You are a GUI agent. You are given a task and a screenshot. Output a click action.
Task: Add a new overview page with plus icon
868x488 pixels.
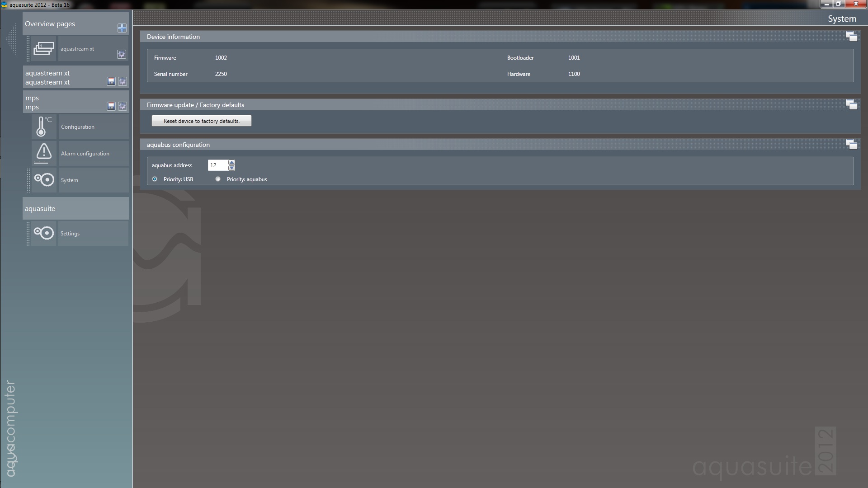point(122,28)
